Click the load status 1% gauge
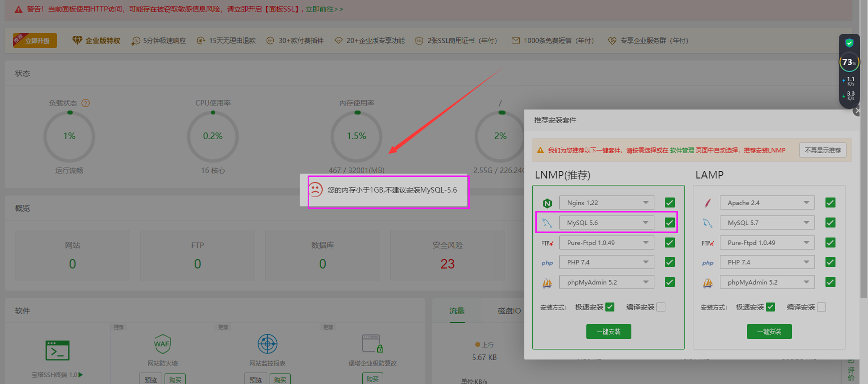 pos(69,136)
